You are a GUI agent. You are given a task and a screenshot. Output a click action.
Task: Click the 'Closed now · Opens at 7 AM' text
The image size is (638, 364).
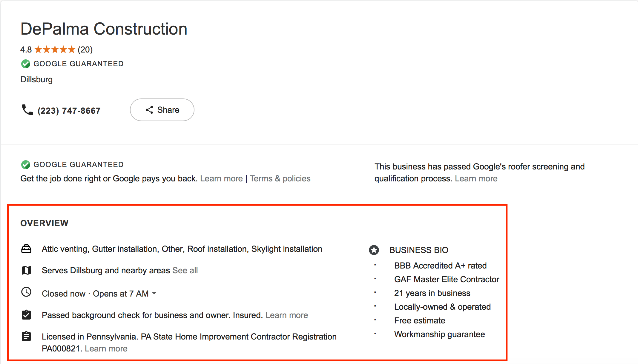(x=95, y=294)
